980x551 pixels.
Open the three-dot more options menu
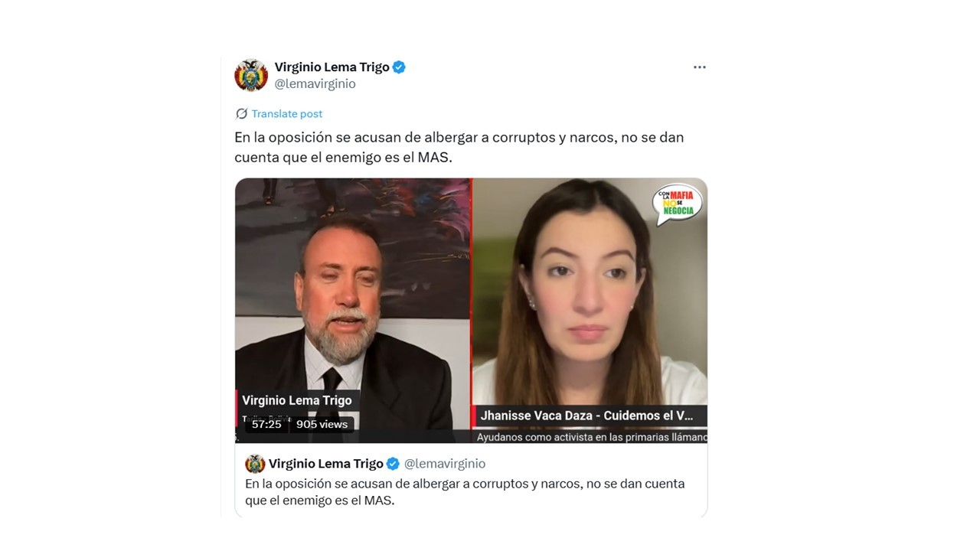(x=699, y=67)
